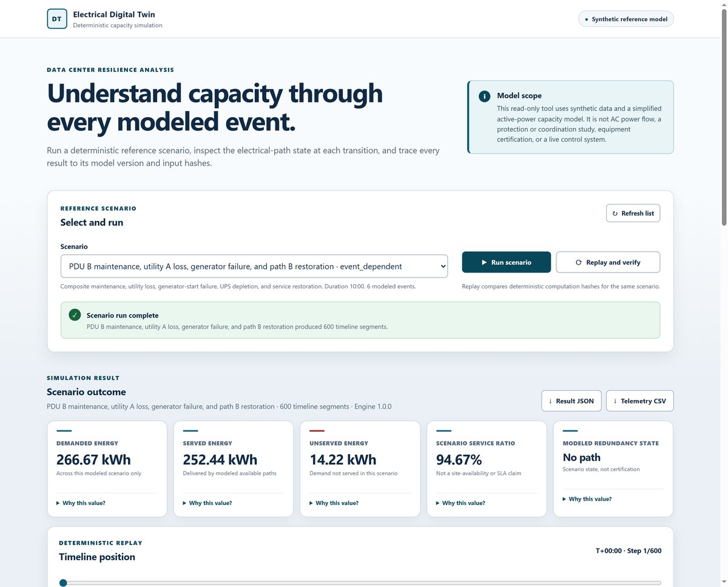Click the 14.22 kWh unserved energy value
This screenshot has height=587, width=728.
(343, 460)
